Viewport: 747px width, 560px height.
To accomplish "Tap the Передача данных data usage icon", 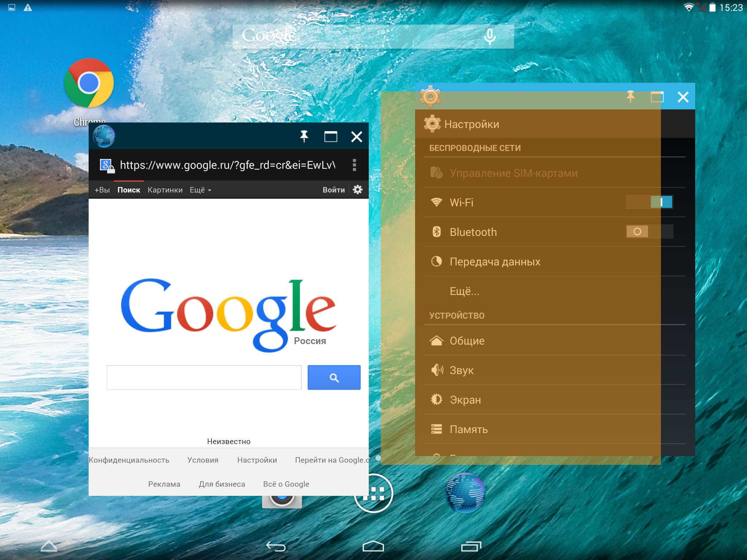I will coord(436,261).
